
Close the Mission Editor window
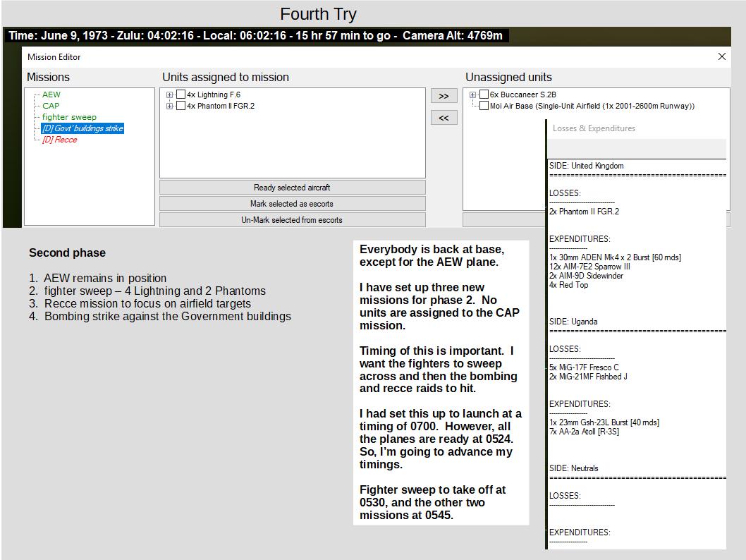(722, 56)
